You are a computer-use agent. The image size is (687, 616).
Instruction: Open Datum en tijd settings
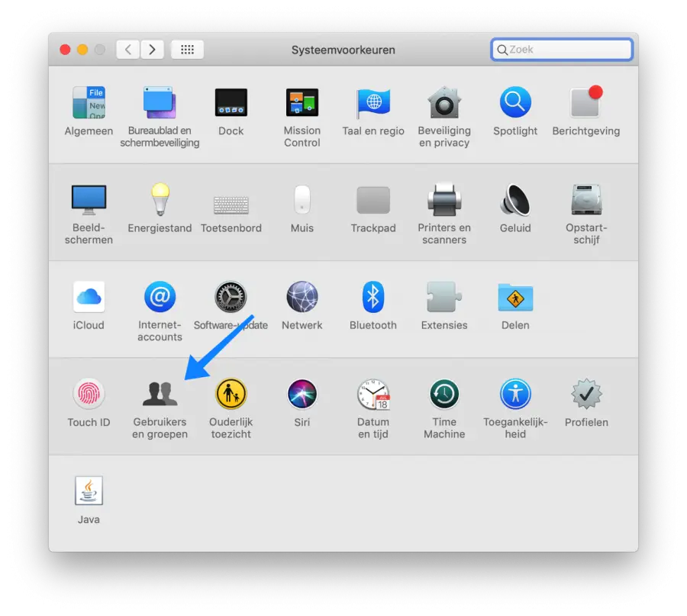[373, 394]
